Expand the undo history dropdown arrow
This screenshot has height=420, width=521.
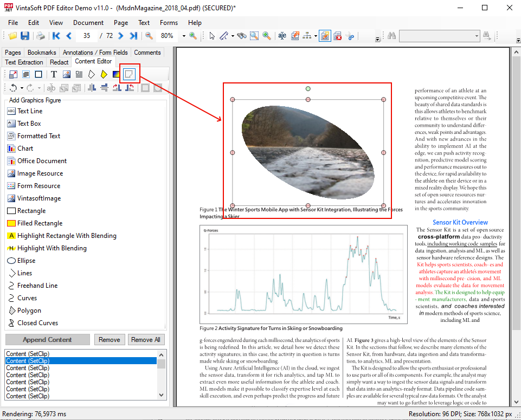coord(22,88)
